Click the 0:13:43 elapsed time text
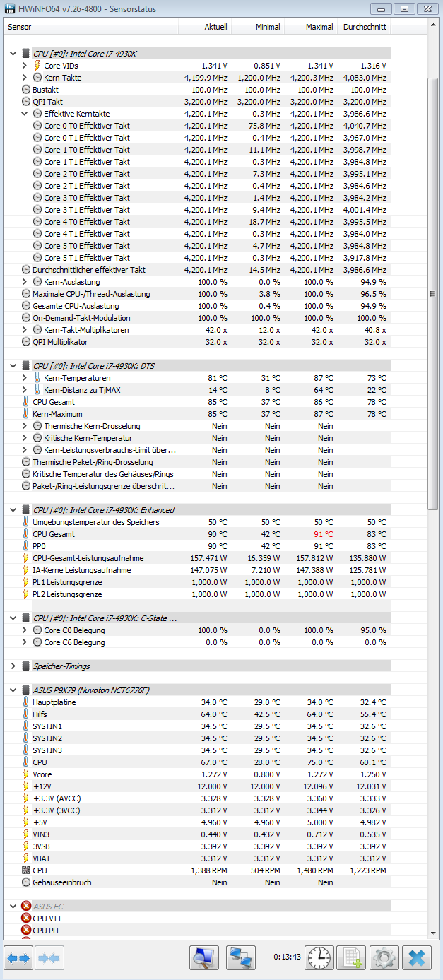This screenshot has height=980, width=443. (288, 957)
